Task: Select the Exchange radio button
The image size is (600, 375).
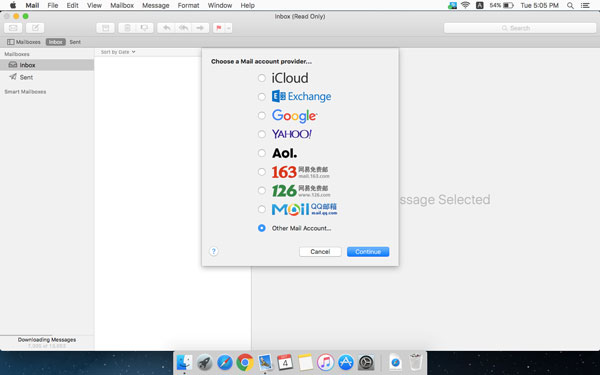Action: click(x=262, y=97)
